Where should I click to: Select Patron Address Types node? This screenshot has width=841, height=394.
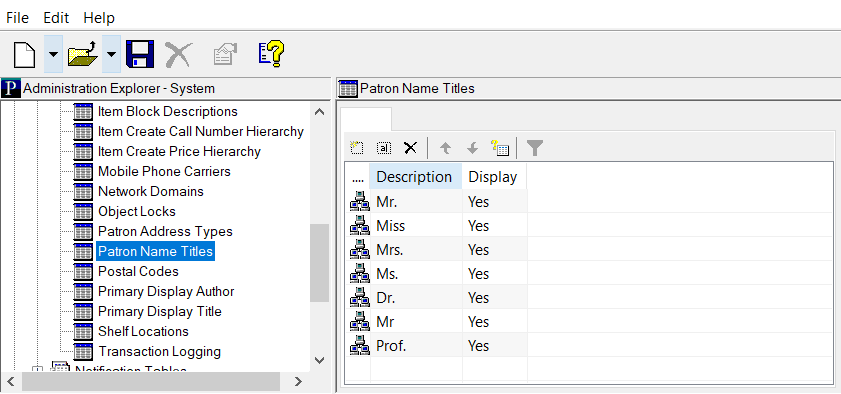(x=165, y=232)
